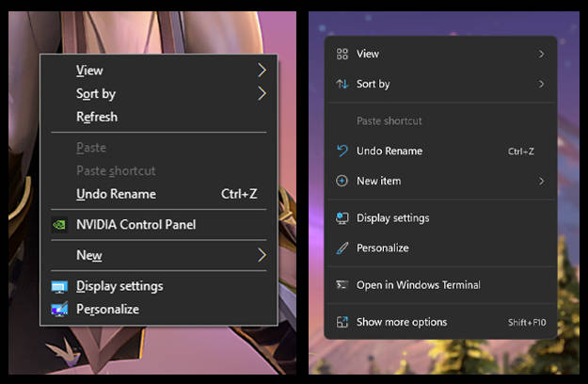Expand New item chevron in right menu
The image size is (588, 384).
(541, 181)
